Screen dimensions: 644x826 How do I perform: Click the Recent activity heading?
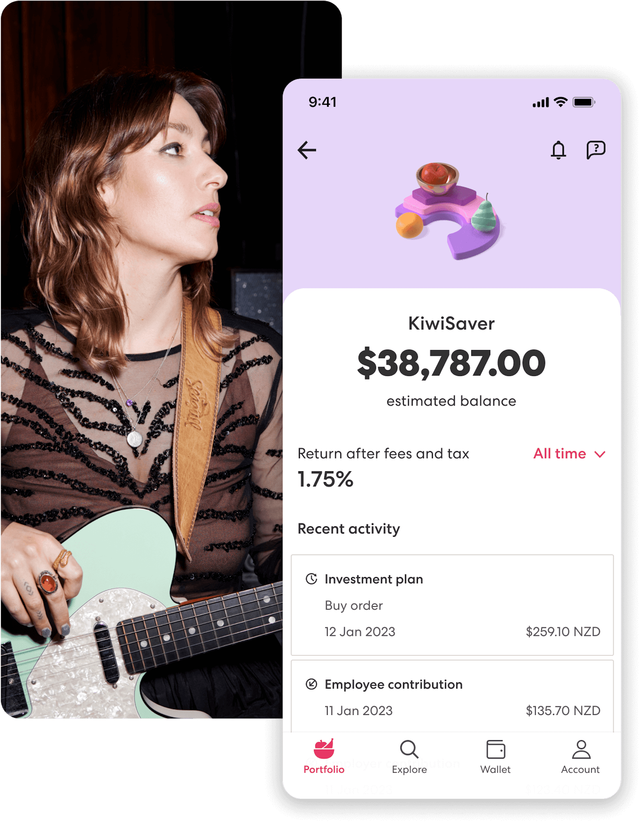(348, 529)
